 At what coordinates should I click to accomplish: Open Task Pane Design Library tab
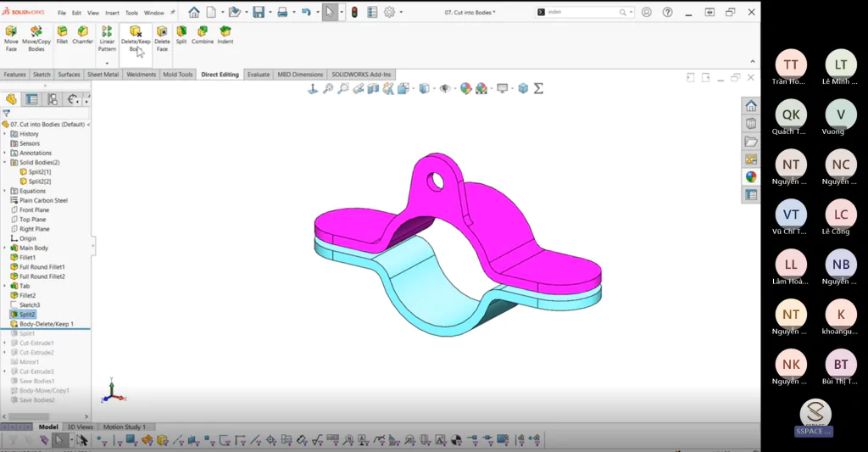pyautogui.click(x=751, y=124)
